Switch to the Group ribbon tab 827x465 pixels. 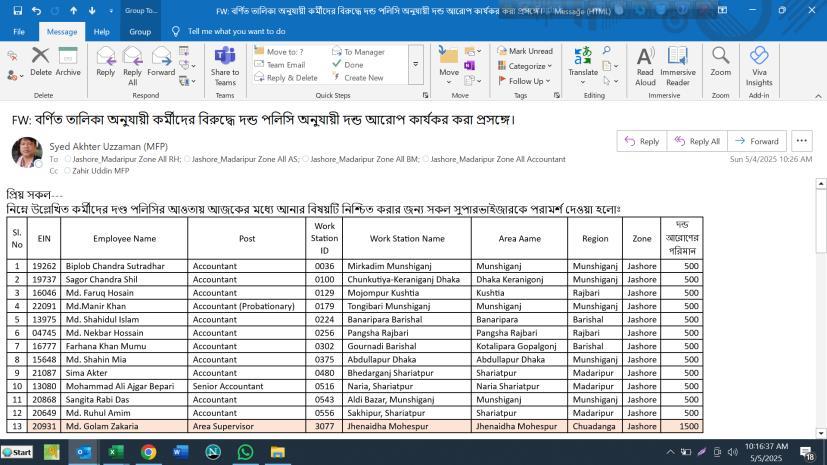[x=140, y=32]
